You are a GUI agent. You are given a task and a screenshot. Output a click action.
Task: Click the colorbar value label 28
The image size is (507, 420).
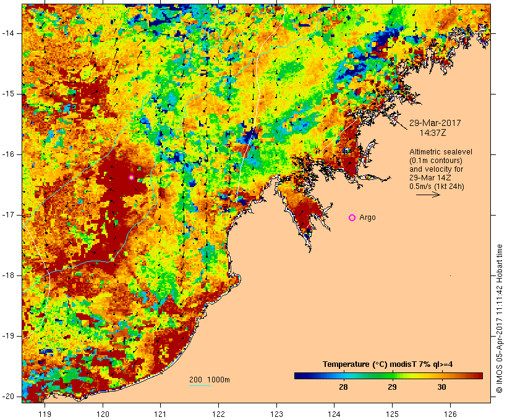(343, 387)
